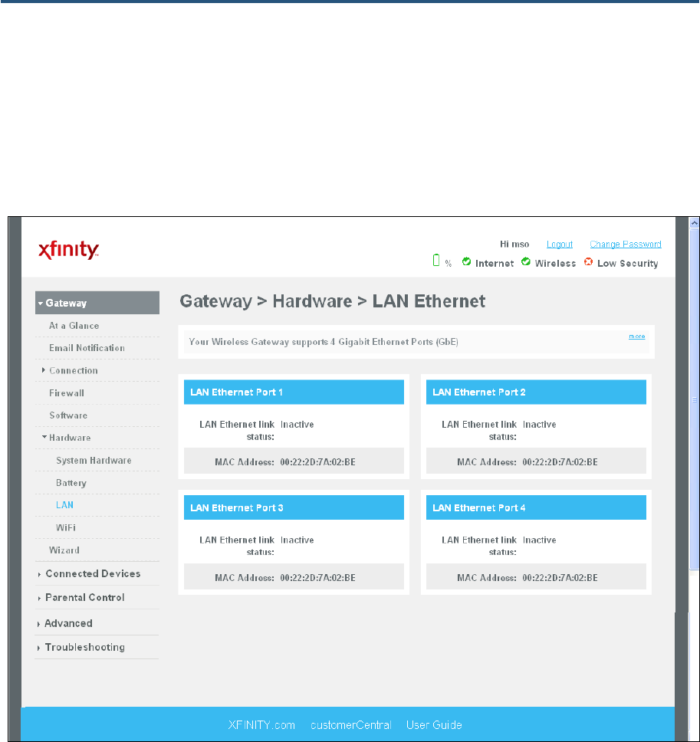The width and height of the screenshot is (700, 742).
Task: Open XFINITY.com footer link
Action: [x=261, y=725]
